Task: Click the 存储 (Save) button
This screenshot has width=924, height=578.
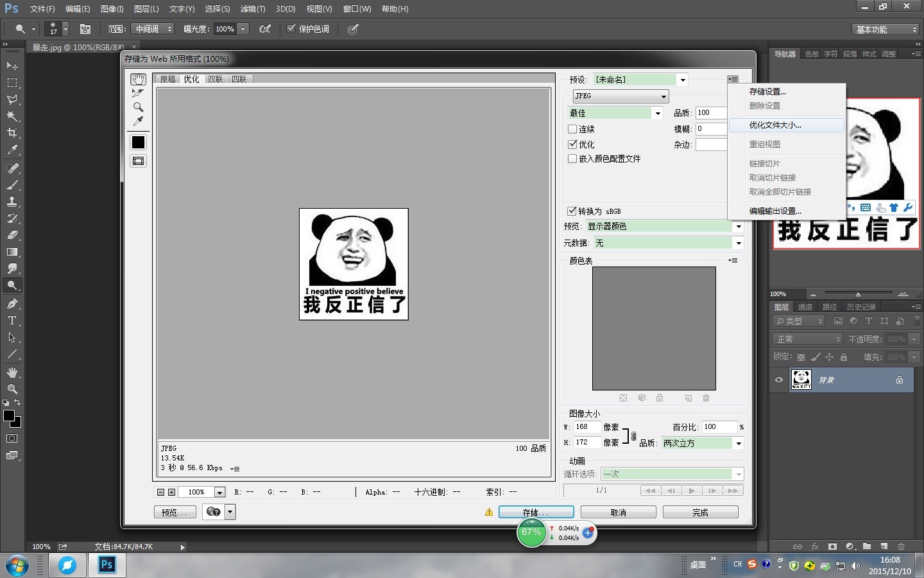Action: tap(536, 512)
